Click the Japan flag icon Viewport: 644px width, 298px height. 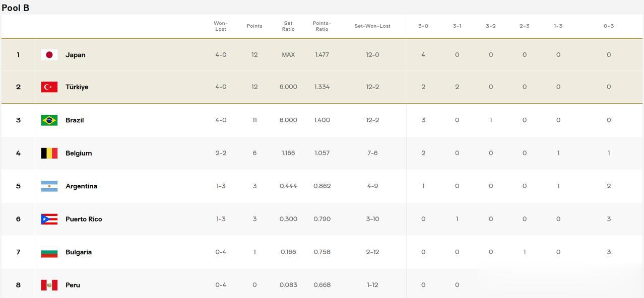tap(49, 55)
